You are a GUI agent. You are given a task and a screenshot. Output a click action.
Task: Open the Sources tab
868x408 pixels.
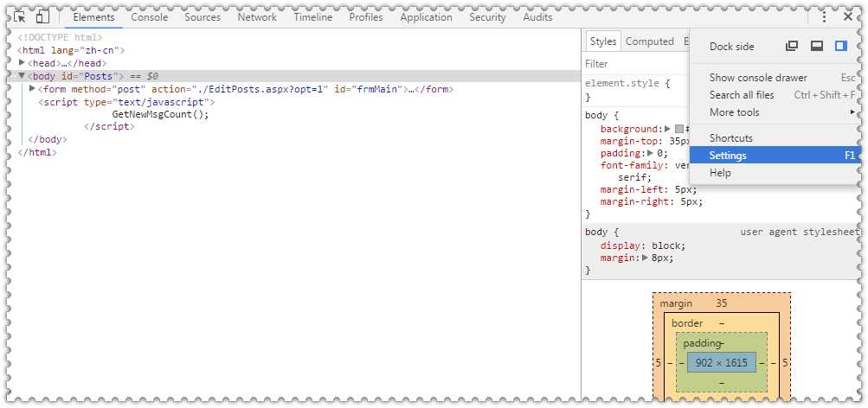point(203,17)
